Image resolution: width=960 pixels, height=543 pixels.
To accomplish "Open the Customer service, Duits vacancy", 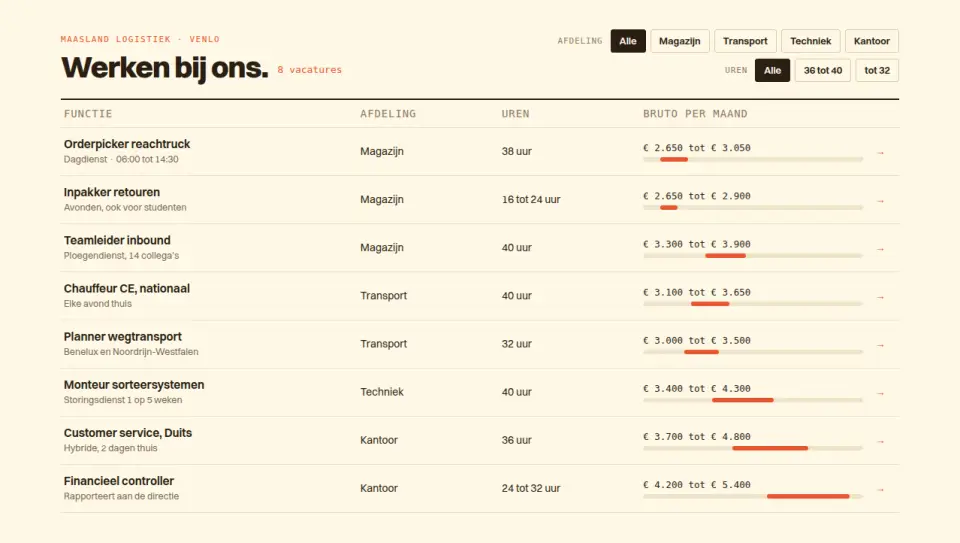I will (128, 433).
